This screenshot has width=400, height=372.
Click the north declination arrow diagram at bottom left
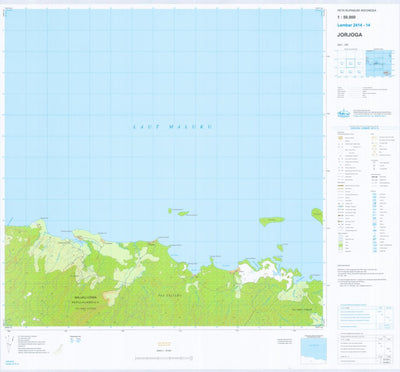9,344
